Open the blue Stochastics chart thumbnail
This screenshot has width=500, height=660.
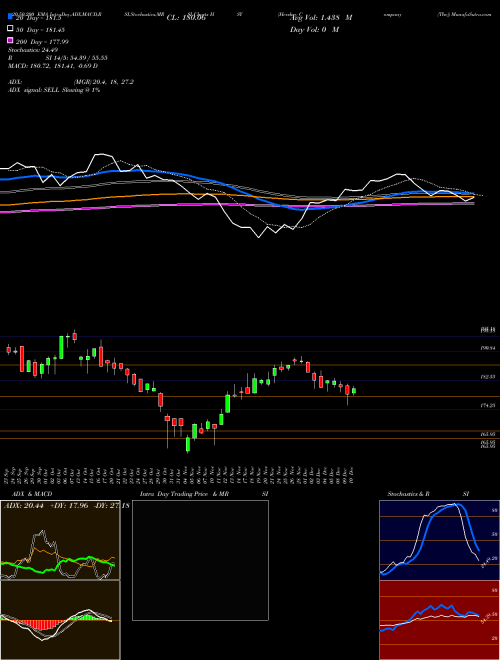[x=439, y=540]
